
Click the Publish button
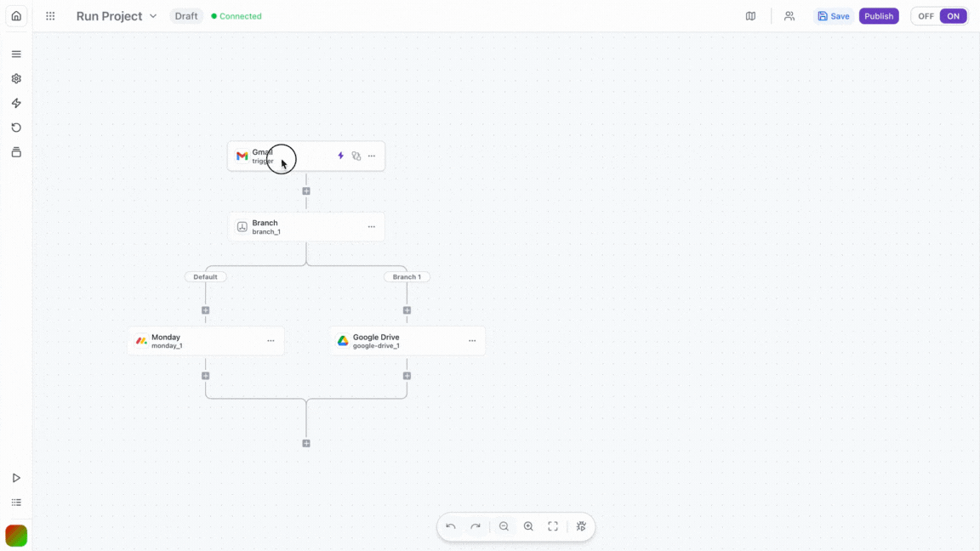(x=879, y=16)
